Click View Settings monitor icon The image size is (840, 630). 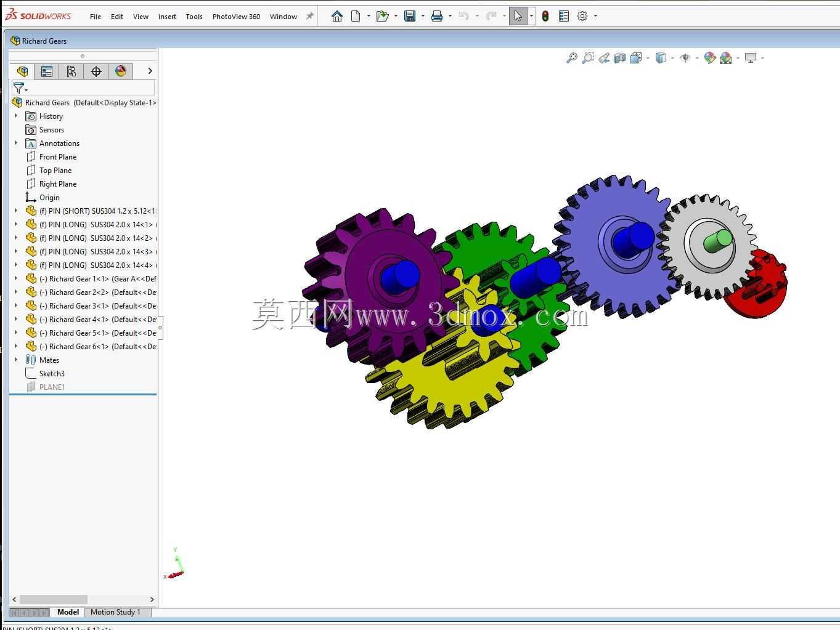(x=751, y=58)
